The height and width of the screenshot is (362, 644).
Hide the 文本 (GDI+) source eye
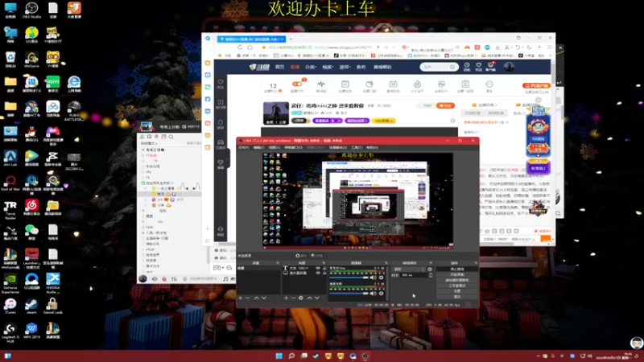(x=318, y=269)
